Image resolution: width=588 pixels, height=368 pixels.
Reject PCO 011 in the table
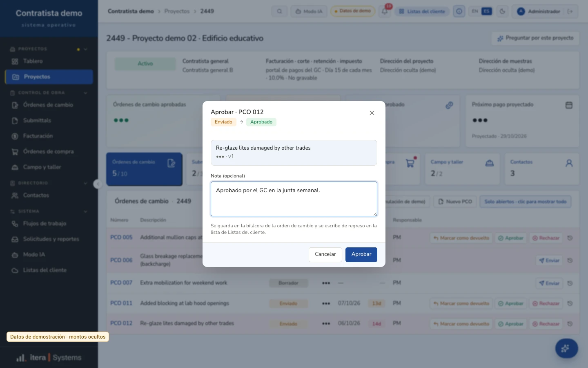coord(546,303)
